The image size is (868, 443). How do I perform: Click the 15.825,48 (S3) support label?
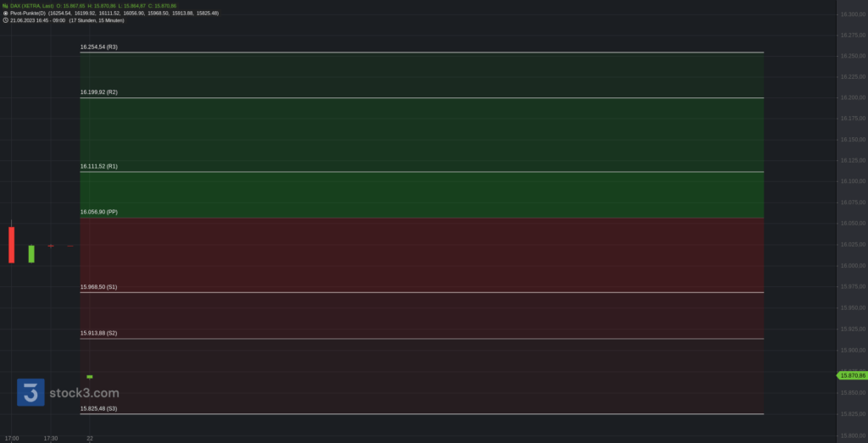(x=98, y=409)
